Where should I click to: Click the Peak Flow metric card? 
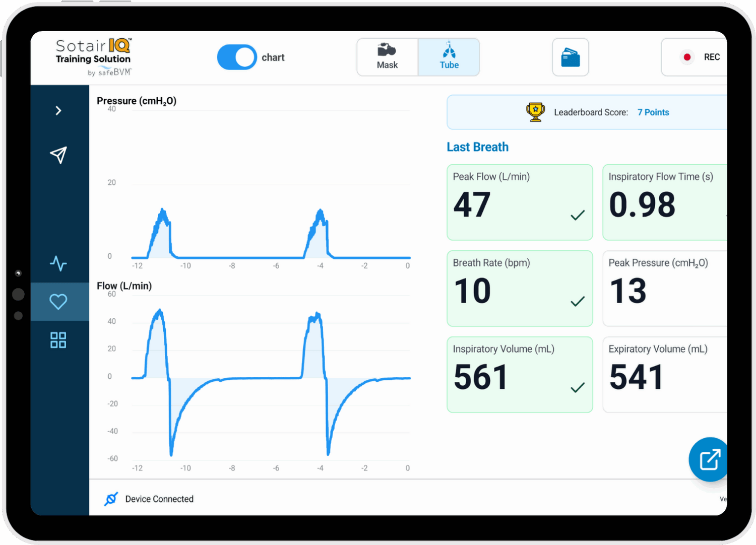coord(519,202)
